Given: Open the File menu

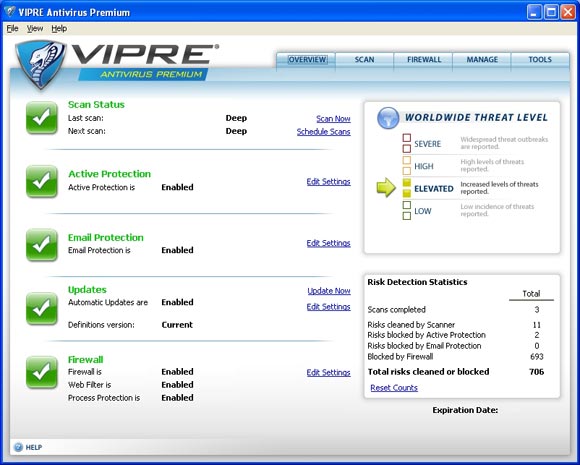Looking at the screenshot, I should tap(12, 28).
